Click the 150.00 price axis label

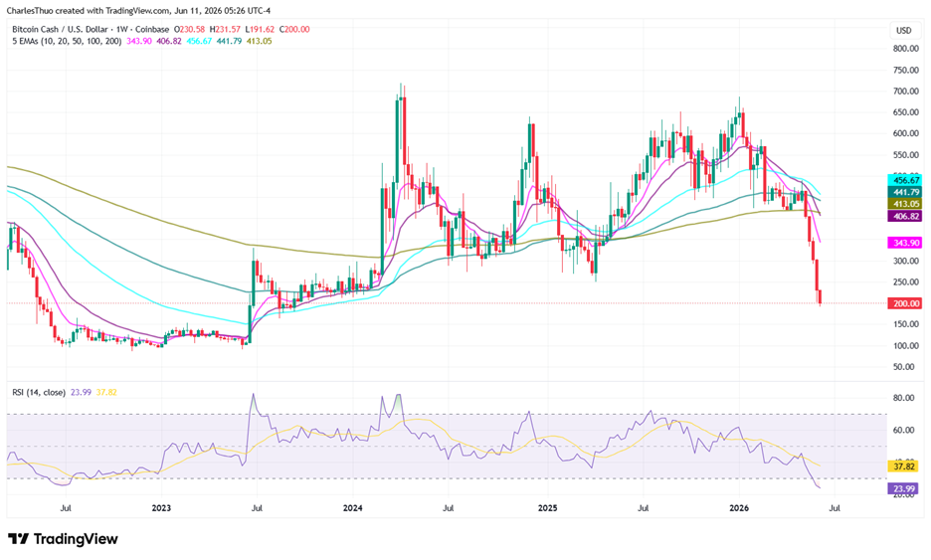click(906, 324)
